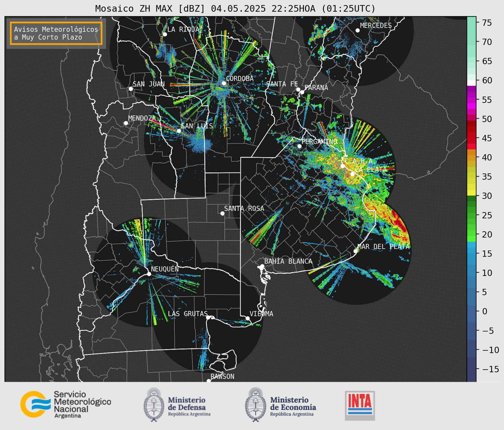Image resolution: width=504 pixels, height=430 pixels.
Task: Select the VIEDMA city marker
Action: (x=248, y=318)
